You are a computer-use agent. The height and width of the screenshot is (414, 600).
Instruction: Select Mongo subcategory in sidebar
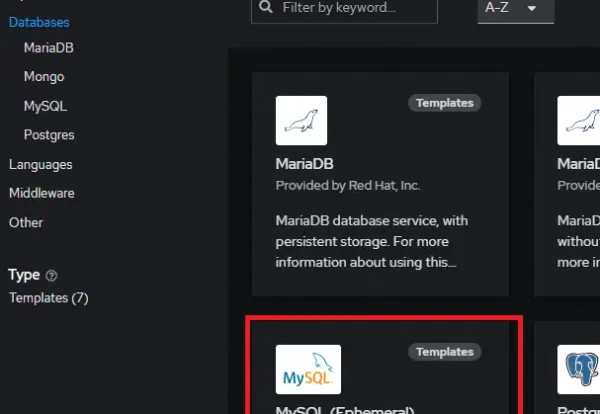[x=44, y=77]
